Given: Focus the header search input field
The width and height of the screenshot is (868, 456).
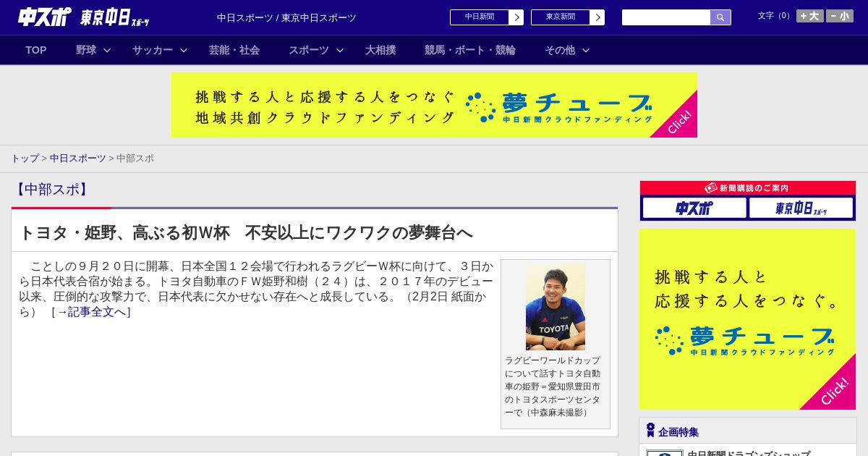Looking at the screenshot, I should tap(666, 17).
